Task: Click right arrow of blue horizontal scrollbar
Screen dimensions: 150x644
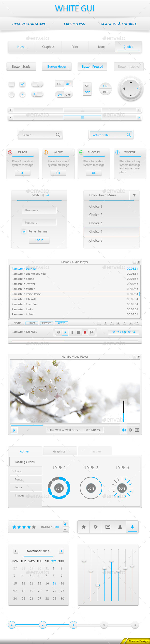Action: coord(139,118)
